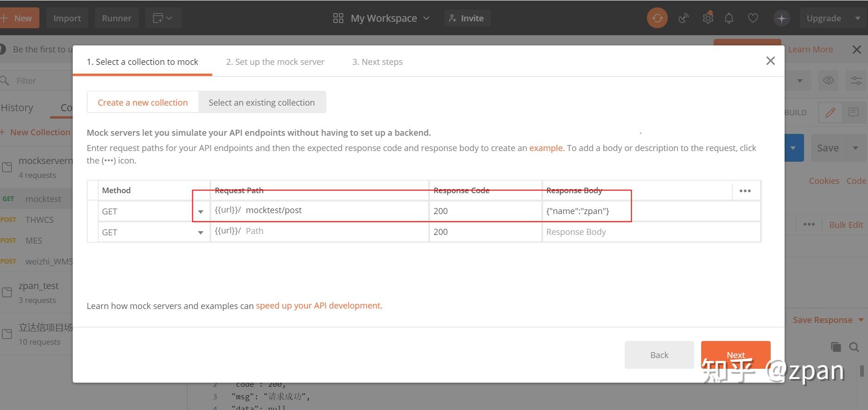Click the pencil edit icon
Viewport: 868px width, 410px height.
830,113
